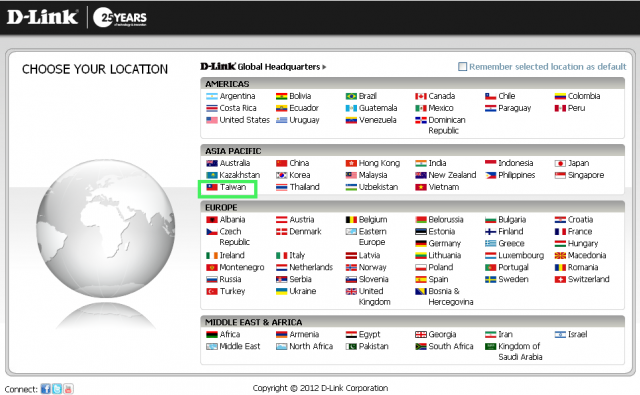Click the 25 Years anniversary badge
The height and width of the screenshot is (395, 640).
tap(120, 18)
